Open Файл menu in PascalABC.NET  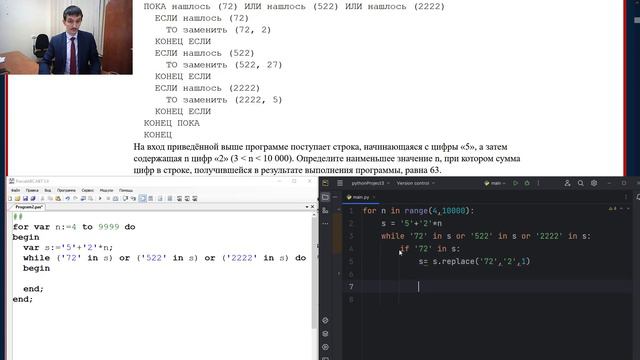click(x=16, y=190)
